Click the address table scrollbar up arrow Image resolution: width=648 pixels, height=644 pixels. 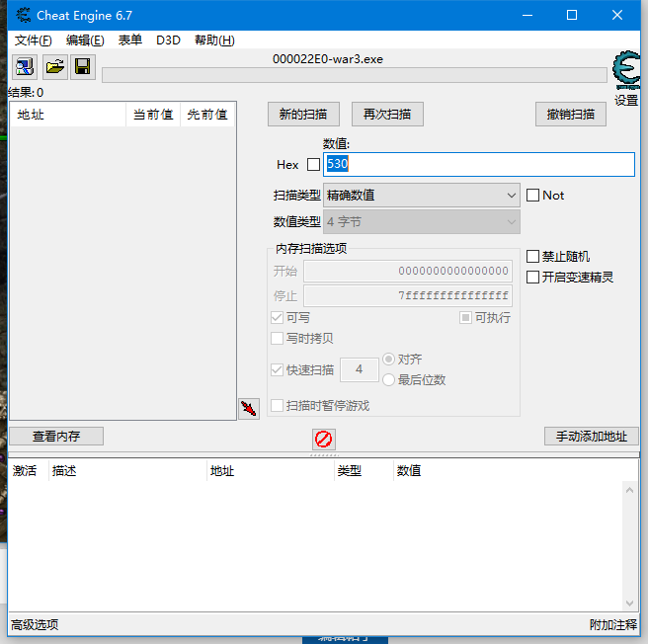(x=630, y=490)
